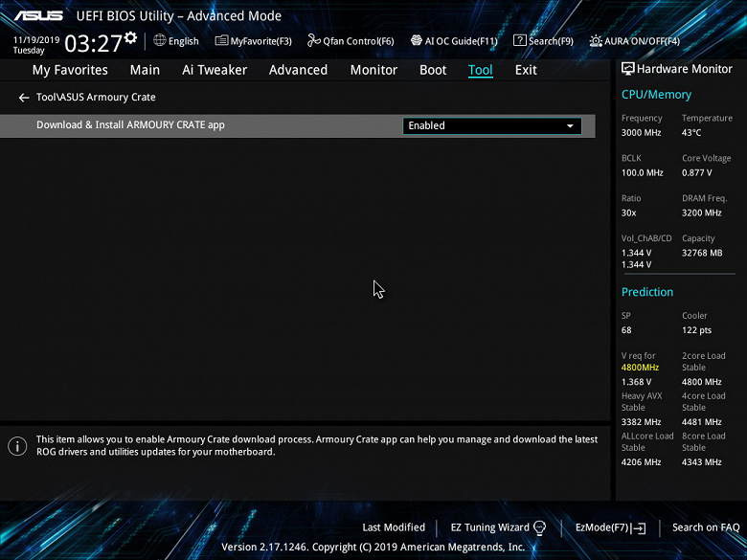Viewport: 747px width, 560px height.
Task: Click the back arrow beside Tool\ASUS Armoury Crate
Action: [24, 98]
